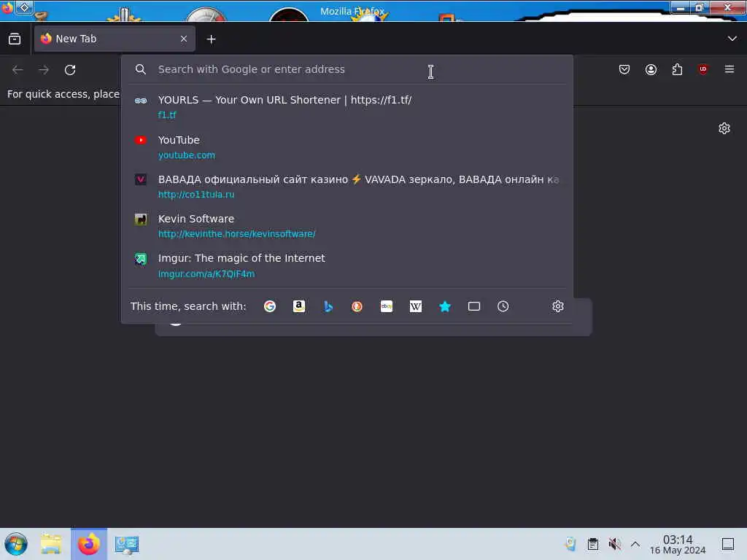Open the New Tab personalize gear
Screen dimensions: 747x560
click(724, 128)
